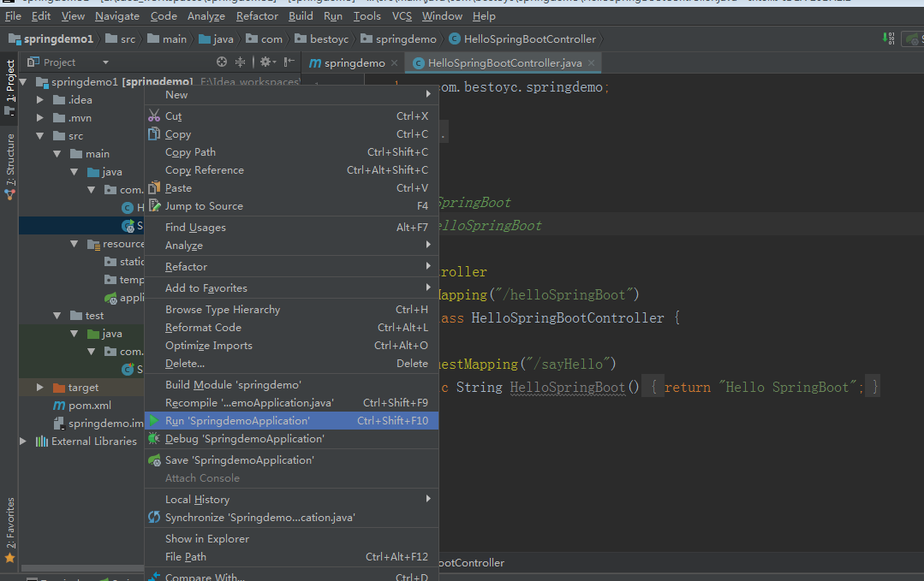Viewport: 924px width, 581px height.
Task: Open the Build menu in menu bar
Action: (301, 16)
